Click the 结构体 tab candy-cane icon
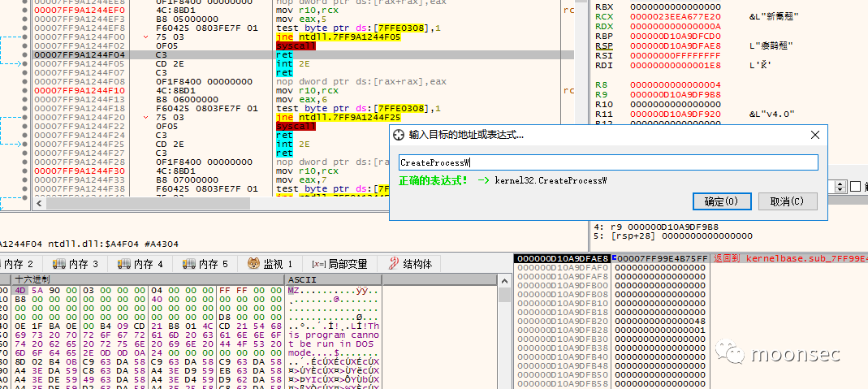 click(x=394, y=263)
